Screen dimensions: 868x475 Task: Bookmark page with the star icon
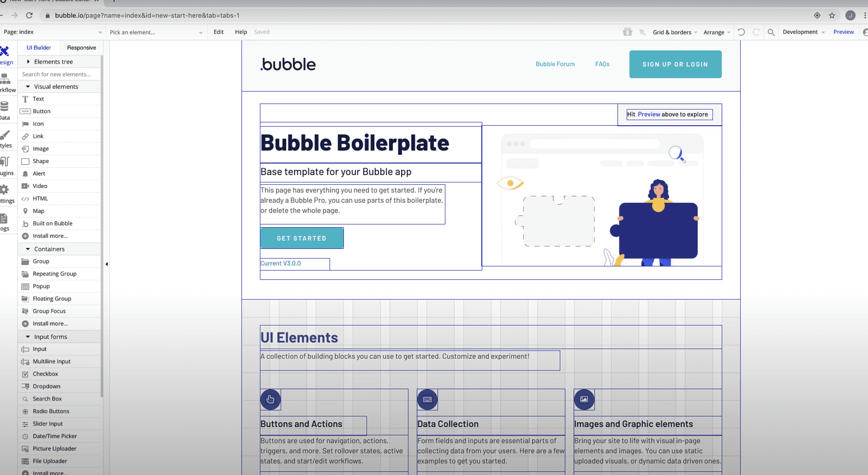click(832, 15)
